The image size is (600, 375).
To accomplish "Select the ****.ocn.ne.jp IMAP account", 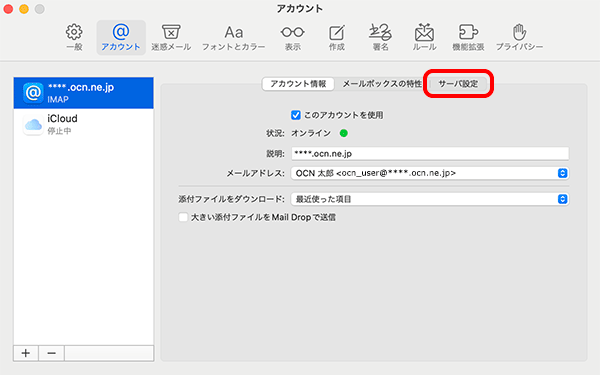I will coord(83,93).
